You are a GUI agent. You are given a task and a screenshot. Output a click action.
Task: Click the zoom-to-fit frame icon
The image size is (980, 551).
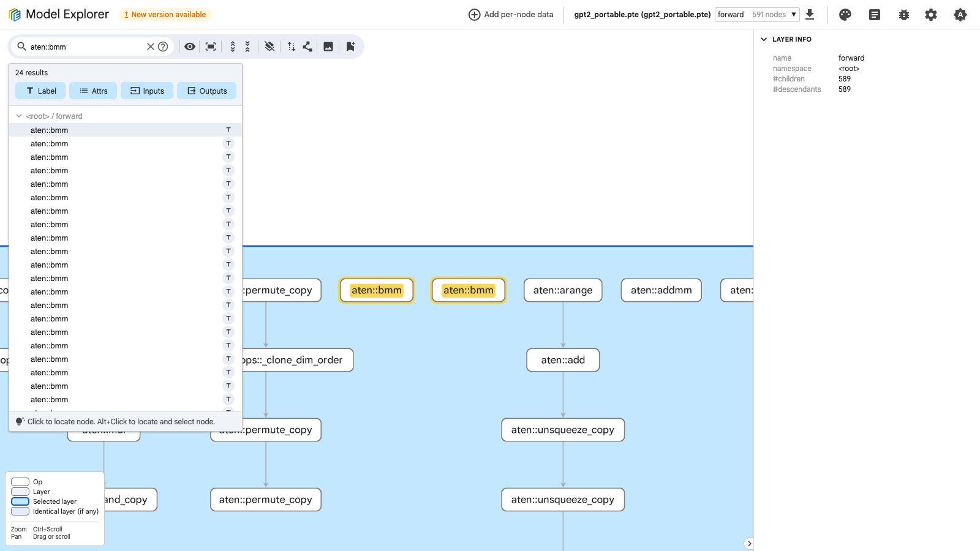point(211,47)
